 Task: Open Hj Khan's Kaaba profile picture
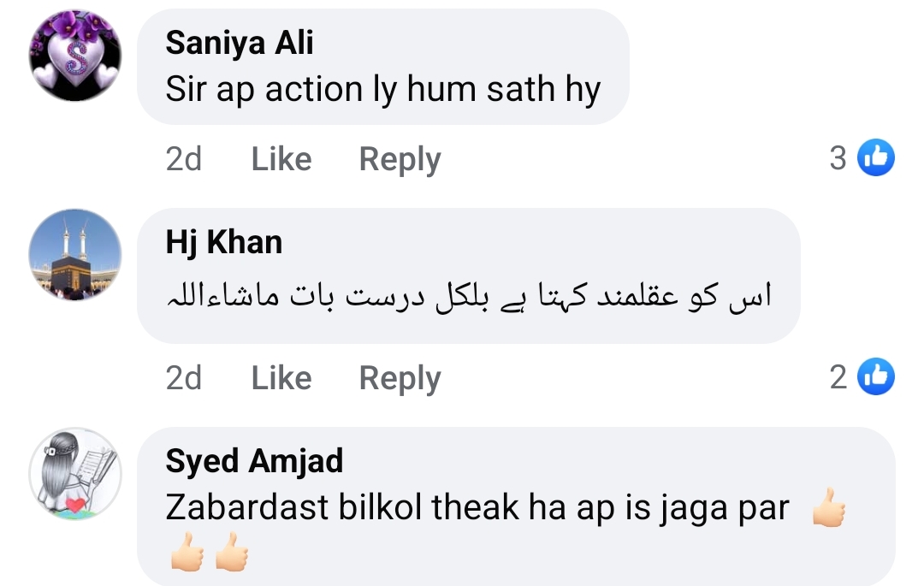75,255
